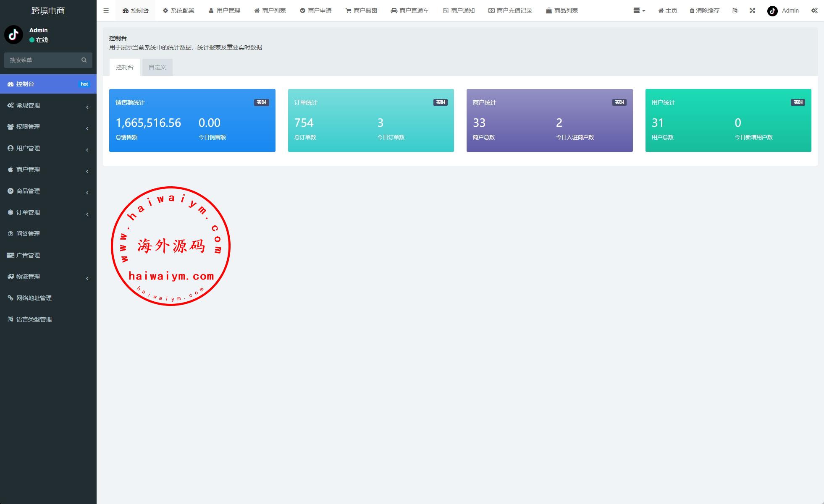Click the magnifier icon in menu search

pos(84,60)
